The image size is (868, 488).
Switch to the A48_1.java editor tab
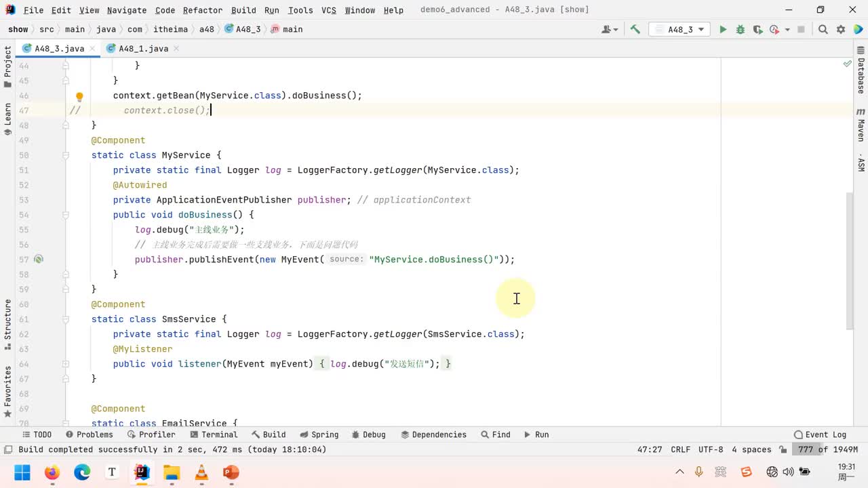pyautogui.click(x=143, y=48)
